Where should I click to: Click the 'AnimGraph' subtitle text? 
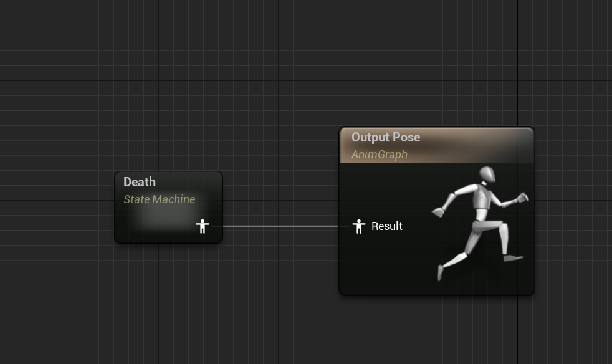pyautogui.click(x=380, y=155)
